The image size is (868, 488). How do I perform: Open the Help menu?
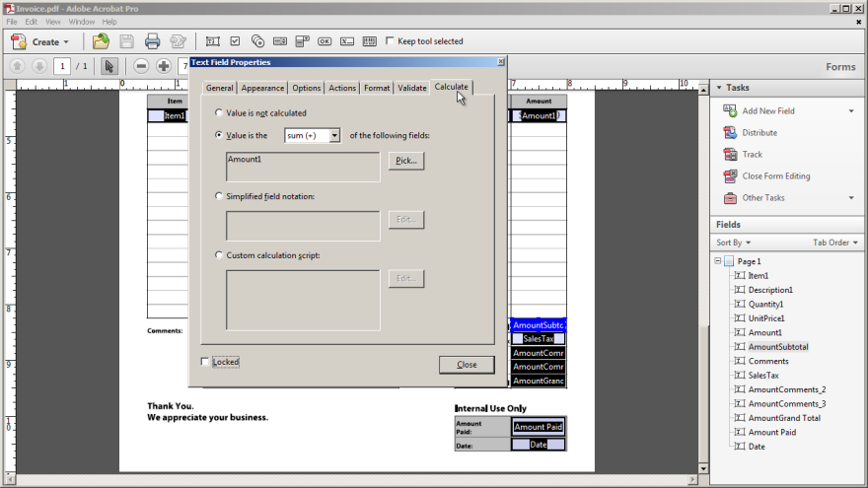pyautogui.click(x=109, y=22)
